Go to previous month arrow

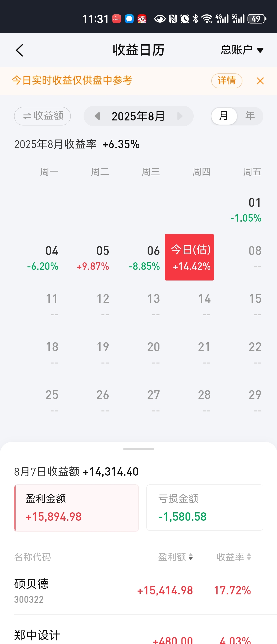point(97,116)
